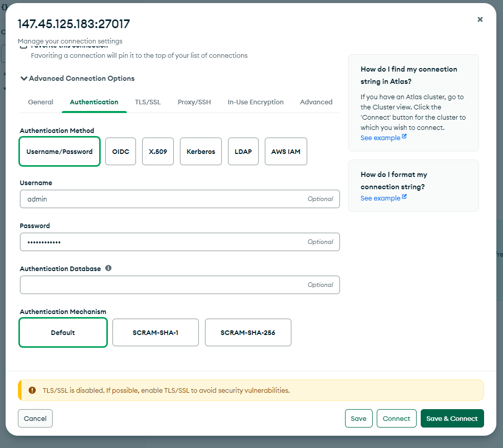503x448 pixels.
Task: Click the warning icon in TLS/SSL banner
Action: tap(33, 390)
